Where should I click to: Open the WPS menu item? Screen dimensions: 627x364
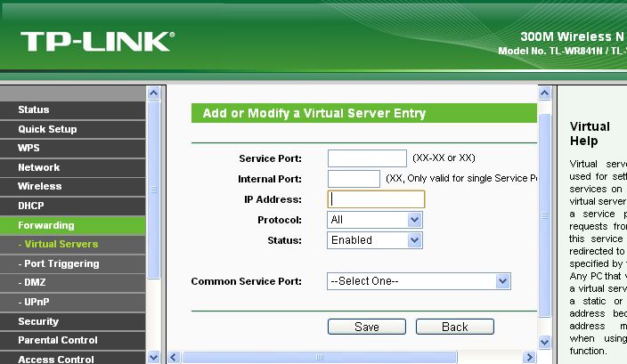pos(72,149)
